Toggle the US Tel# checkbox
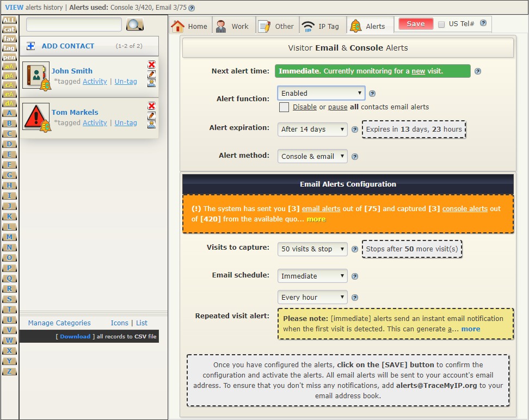This screenshot has height=420, width=529. click(x=441, y=24)
